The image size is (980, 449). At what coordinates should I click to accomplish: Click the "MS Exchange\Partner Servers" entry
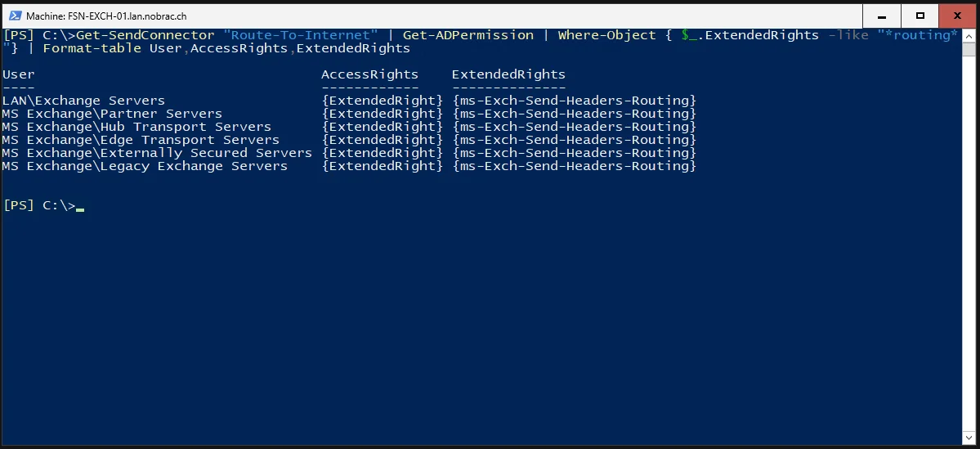[x=112, y=114]
